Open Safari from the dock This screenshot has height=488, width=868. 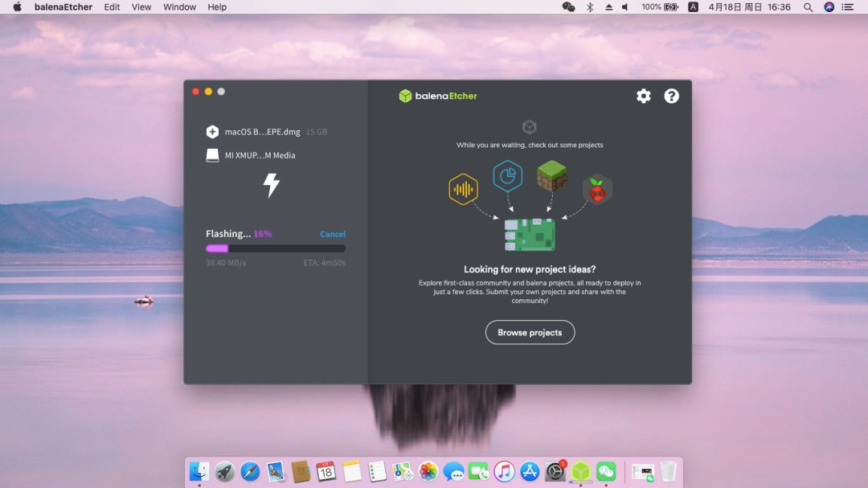tap(250, 471)
